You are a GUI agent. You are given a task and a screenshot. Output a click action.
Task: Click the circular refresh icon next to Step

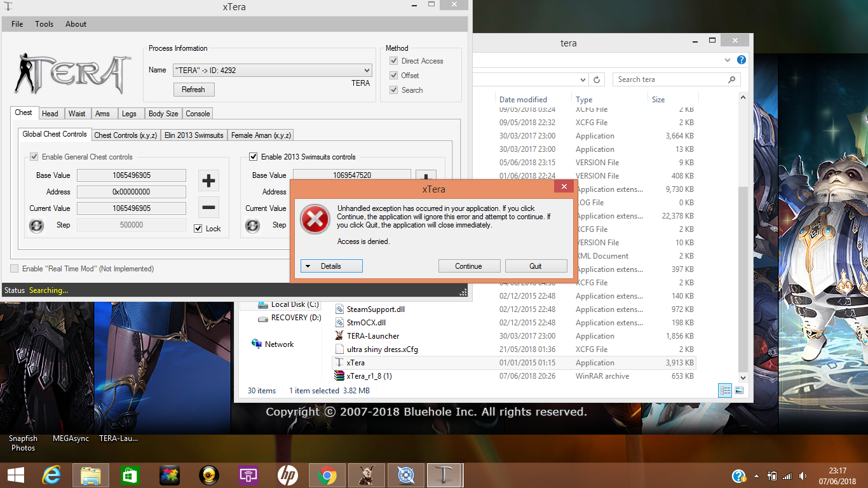pyautogui.click(x=37, y=226)
